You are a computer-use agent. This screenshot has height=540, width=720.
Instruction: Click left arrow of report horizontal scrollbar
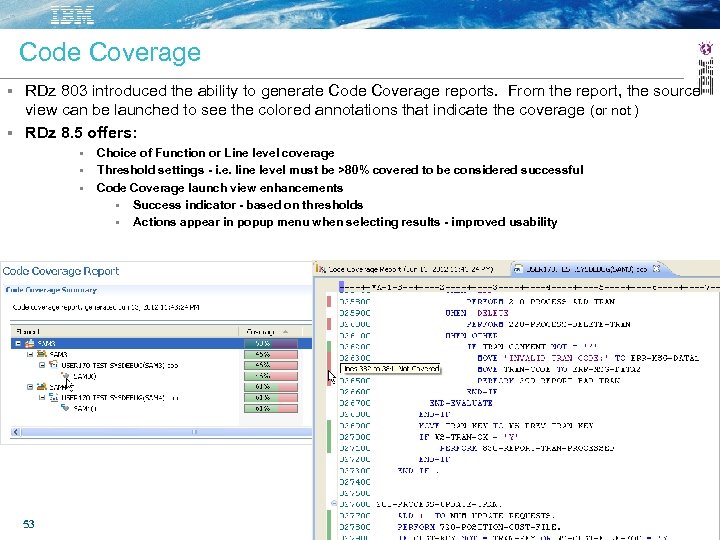coord(16,432)
